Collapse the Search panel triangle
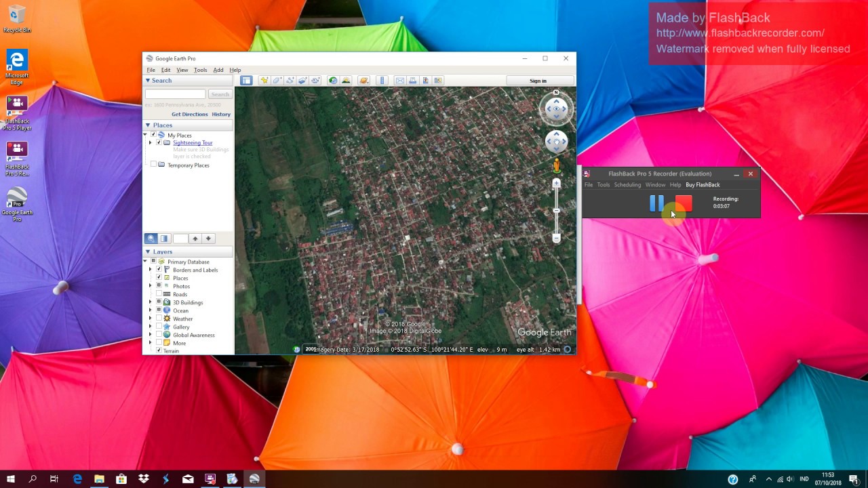868x488 pixels. pyautogui.click(x=148, y=81)
